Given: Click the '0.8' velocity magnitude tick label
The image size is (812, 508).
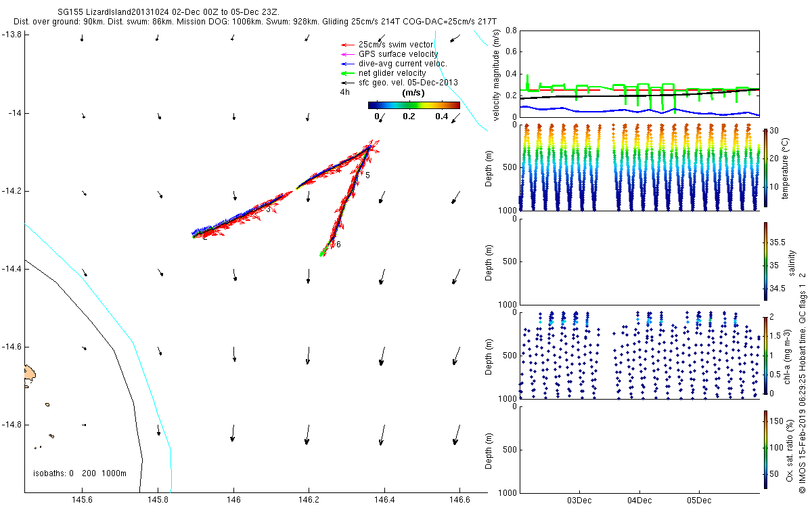Looking at the screenshot, I should pos(511,30).
